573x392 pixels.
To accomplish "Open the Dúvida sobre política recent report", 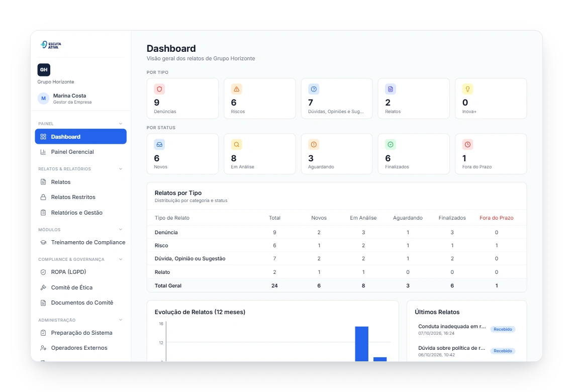I will (466, 351).
